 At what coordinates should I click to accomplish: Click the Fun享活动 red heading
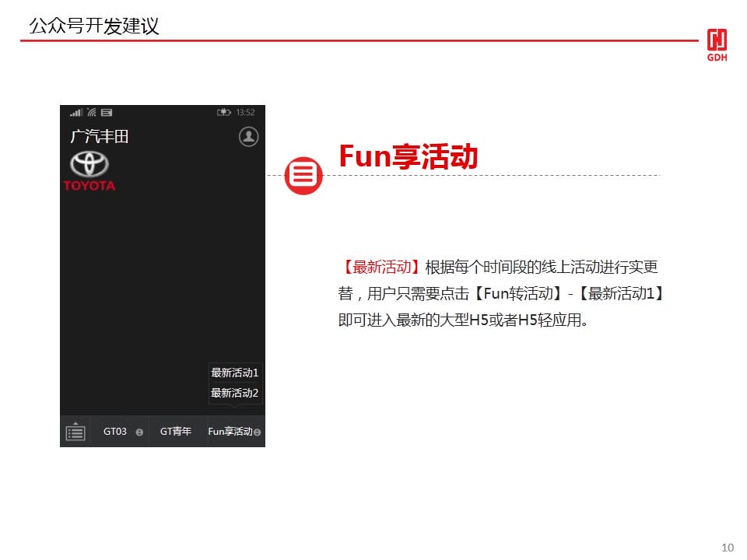[x=409, y=156]
